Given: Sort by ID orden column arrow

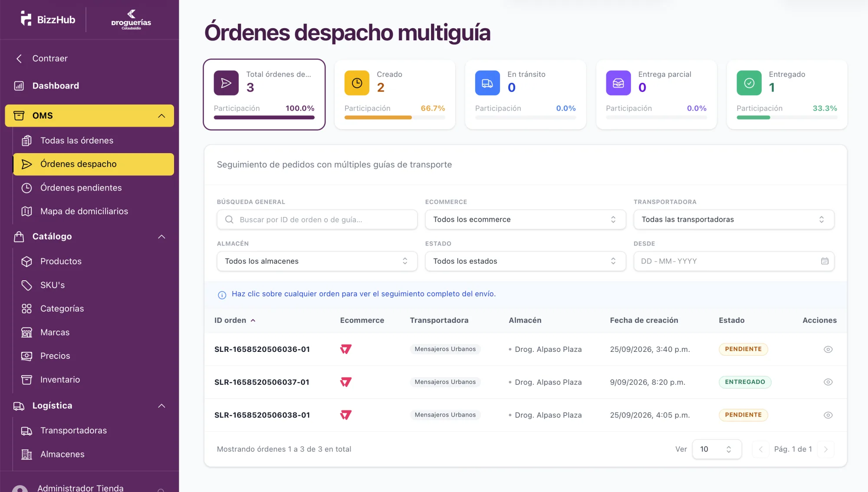Looking at the screenshot, I should (253, 321).
